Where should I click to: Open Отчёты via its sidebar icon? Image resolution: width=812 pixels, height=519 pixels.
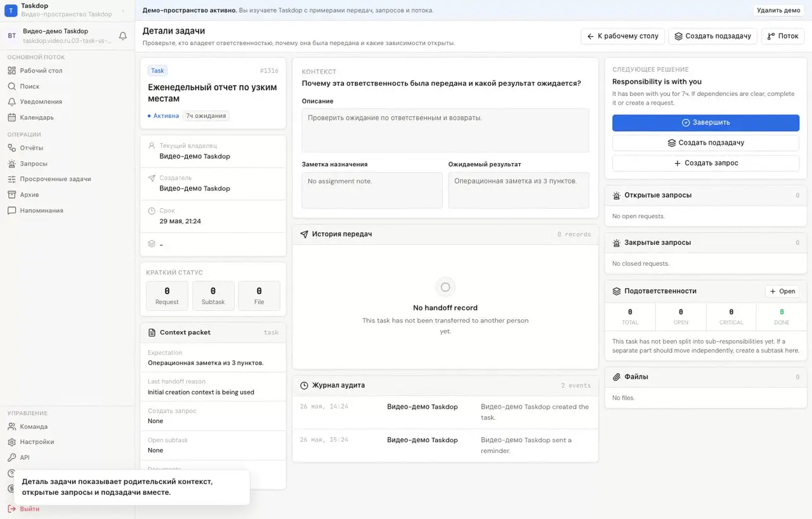tap(11, 148)
